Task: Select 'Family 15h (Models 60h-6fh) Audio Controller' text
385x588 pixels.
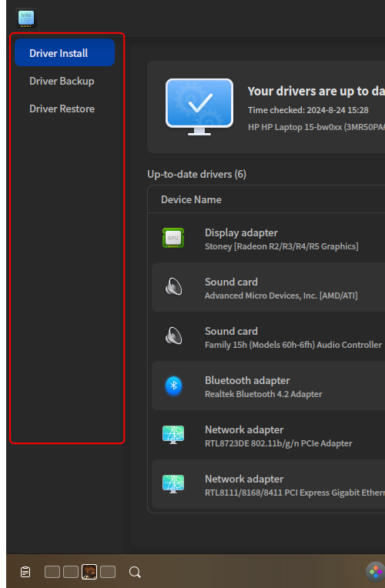Action: 293,345
